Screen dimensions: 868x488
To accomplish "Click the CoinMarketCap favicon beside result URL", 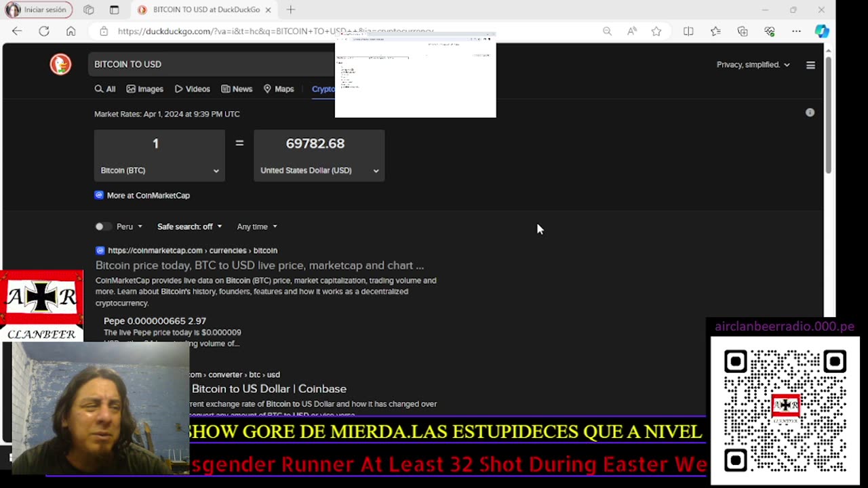I will coord(100,250).
